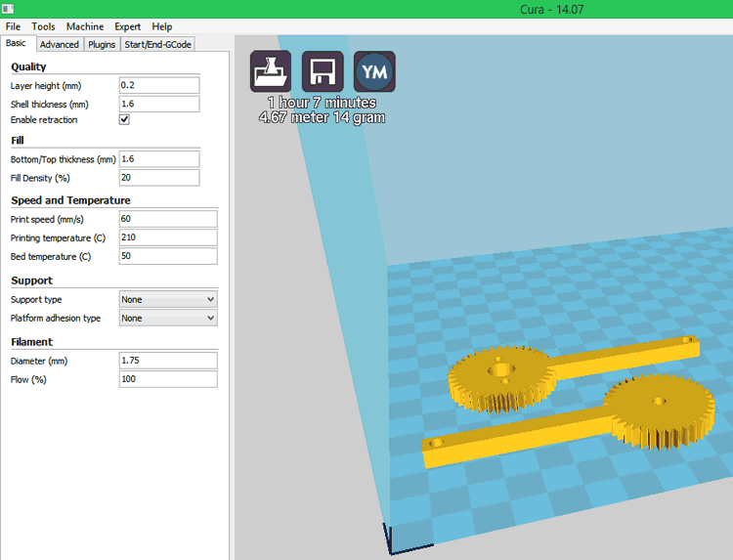Click the Save toolpath floppy icon
This screenshot has width=733, height=560.
point(323,71)
